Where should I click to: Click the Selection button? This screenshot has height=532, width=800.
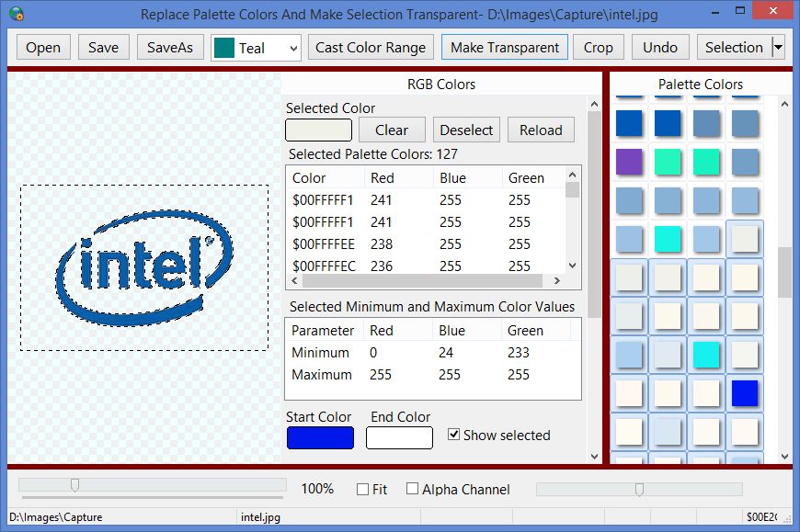(x=734, y=48)
